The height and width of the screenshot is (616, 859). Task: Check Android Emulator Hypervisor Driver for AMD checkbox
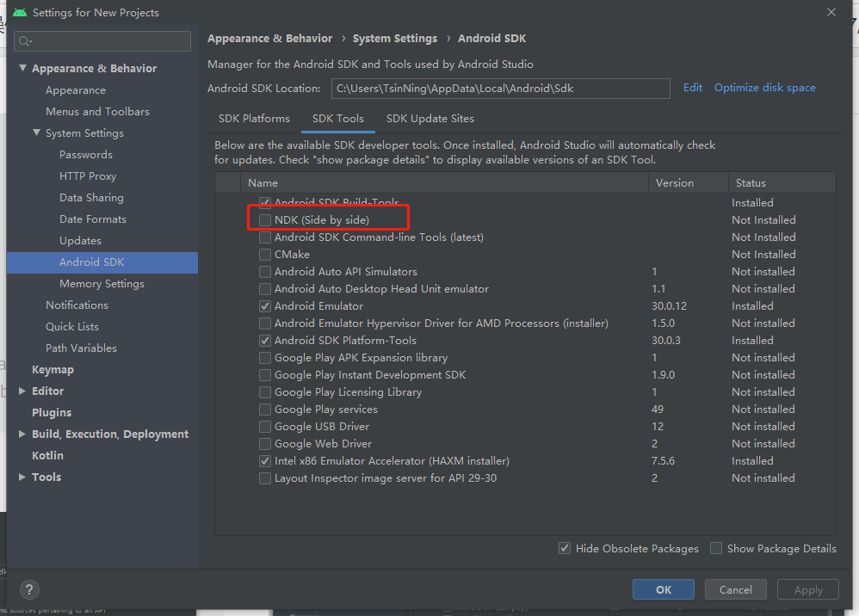pos(265,323)
